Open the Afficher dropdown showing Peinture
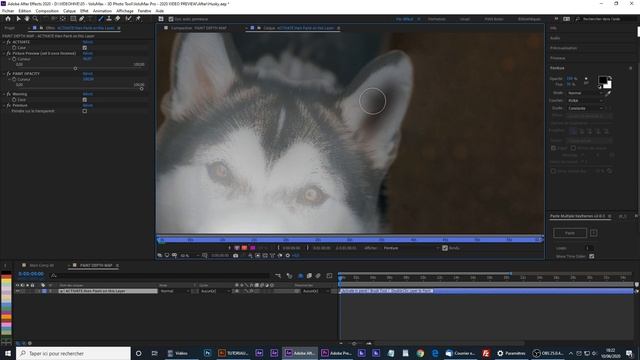Viewport: 640px width, 360px height. [411, 248]
